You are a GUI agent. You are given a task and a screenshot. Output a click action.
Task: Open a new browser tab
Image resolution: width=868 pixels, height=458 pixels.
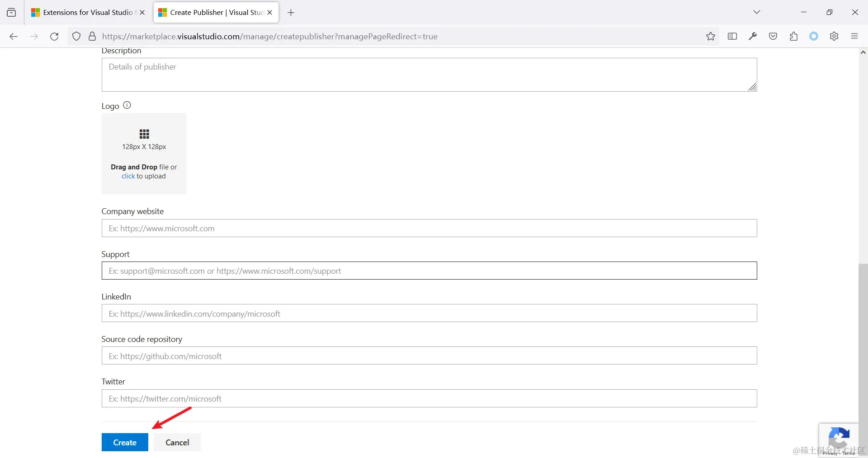(291, 13)
